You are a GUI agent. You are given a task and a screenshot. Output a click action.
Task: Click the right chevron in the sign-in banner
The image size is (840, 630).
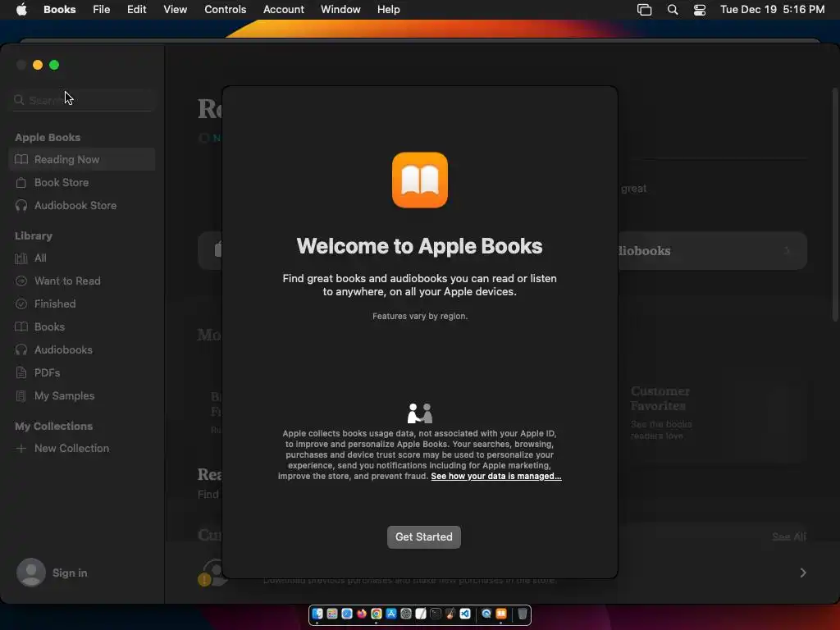click(x=802, y=573)
